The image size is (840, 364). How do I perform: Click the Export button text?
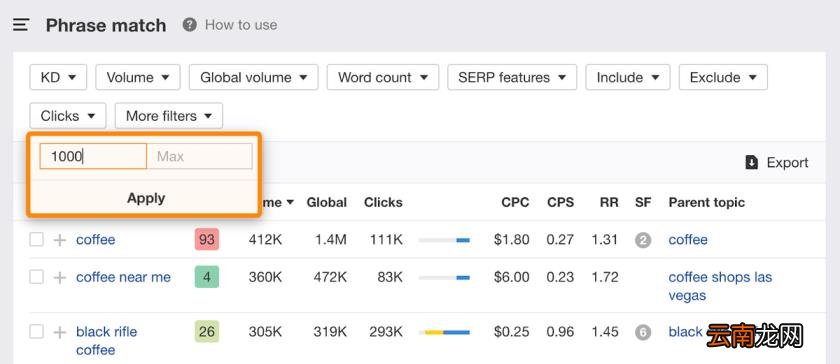tap(788, 162)
